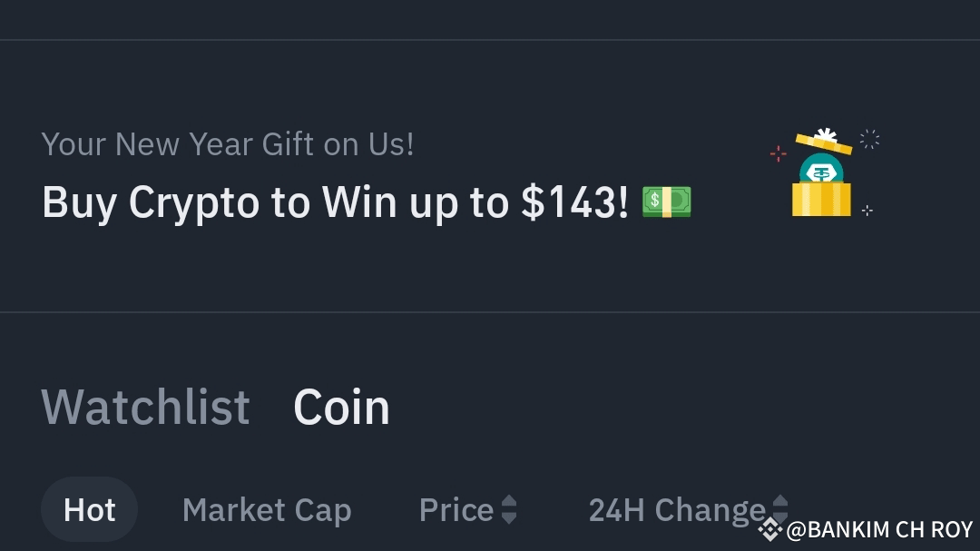Click the Price column label
Image resolution: width=980 pixels, height=551 pixels.
pos(456,510)
